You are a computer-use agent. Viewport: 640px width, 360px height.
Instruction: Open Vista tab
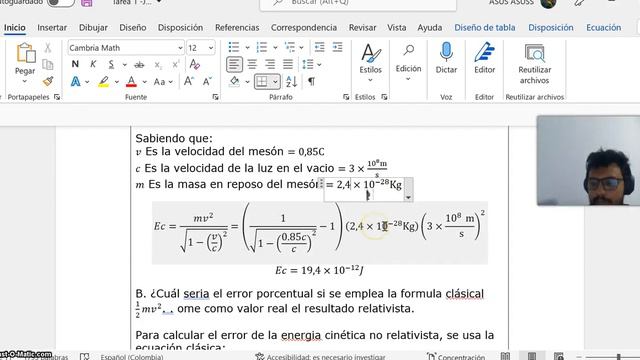point(396,27)
